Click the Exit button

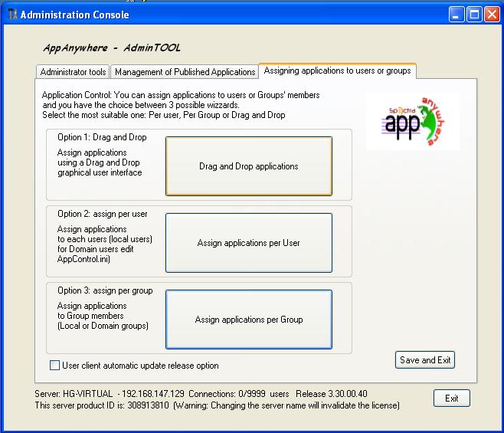(x=451, y=399)
